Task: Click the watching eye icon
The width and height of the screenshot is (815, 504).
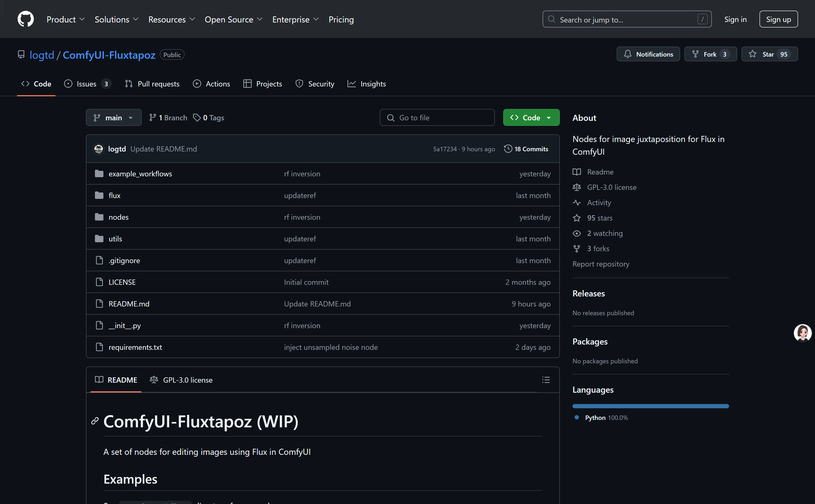Action: (577, 233)
